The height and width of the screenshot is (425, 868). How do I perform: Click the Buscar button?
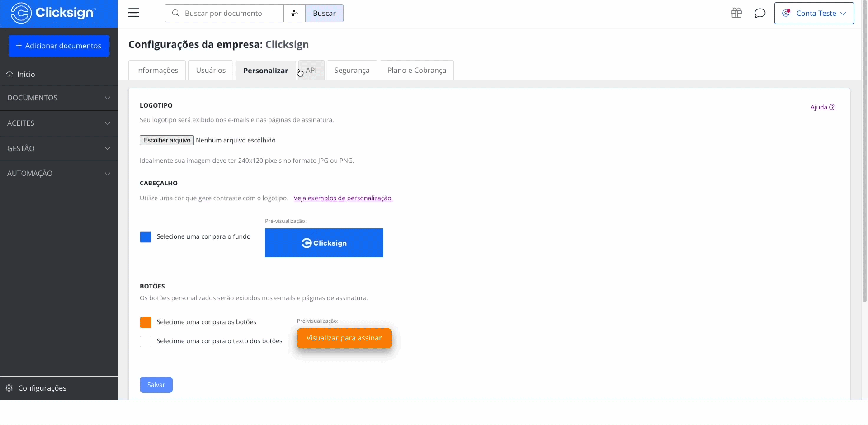pos(324,13)
